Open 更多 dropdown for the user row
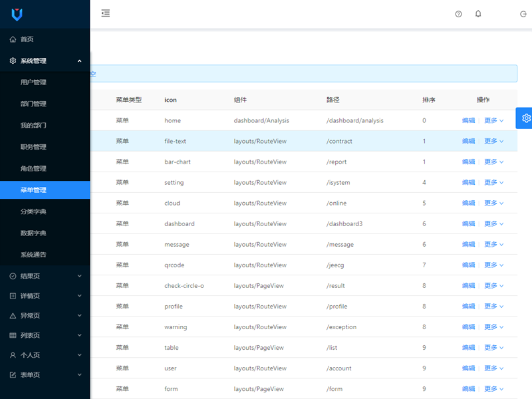 [x=493, y=368]
